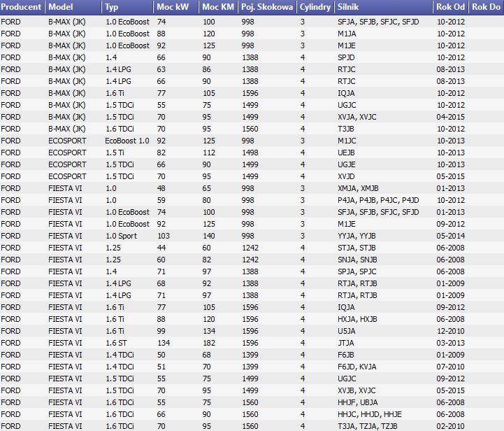504x431 pixels.
Task: Select the 04-2015 Rok Od cell
Action: [x=450, y=117]
